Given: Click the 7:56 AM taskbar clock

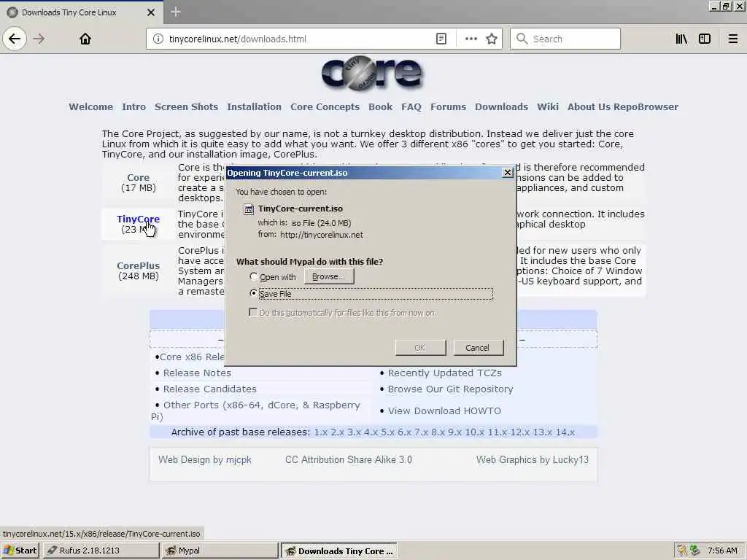Looking at the screenshot, I should tap(722, 551).
